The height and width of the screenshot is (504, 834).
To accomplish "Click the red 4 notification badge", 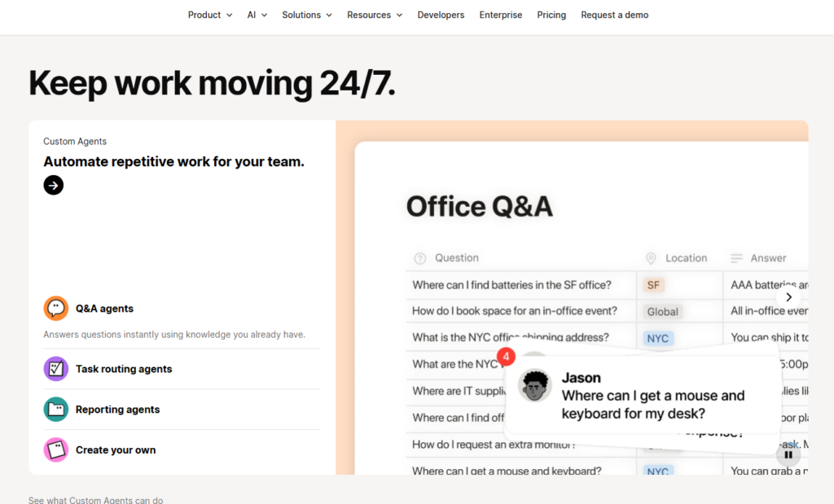I will coord(506,357).
